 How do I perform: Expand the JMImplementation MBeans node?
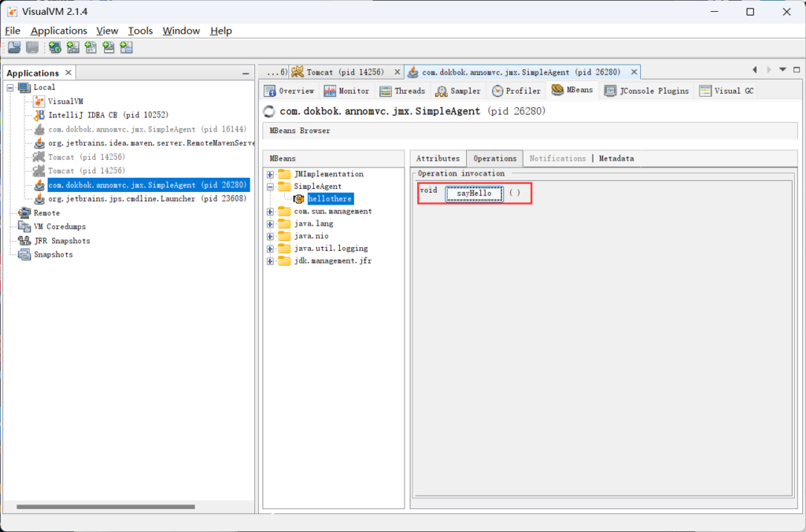pyautogui.click(x=270, y=175)
